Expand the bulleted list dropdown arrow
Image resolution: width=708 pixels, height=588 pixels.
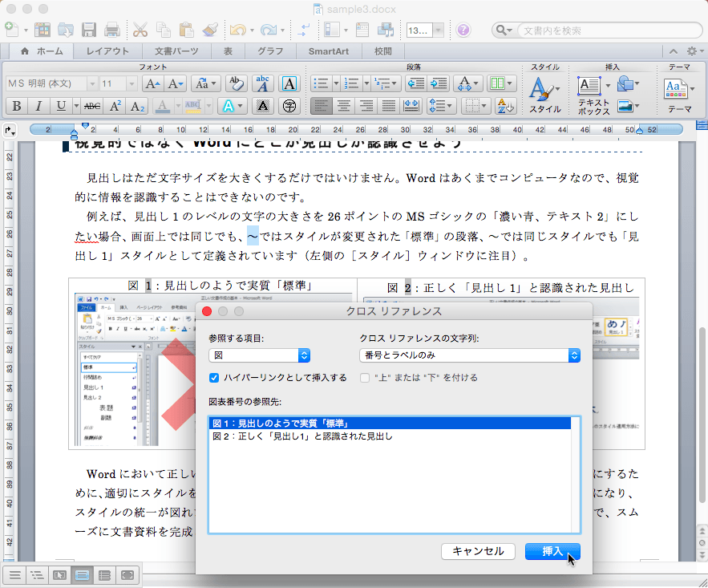336,83
